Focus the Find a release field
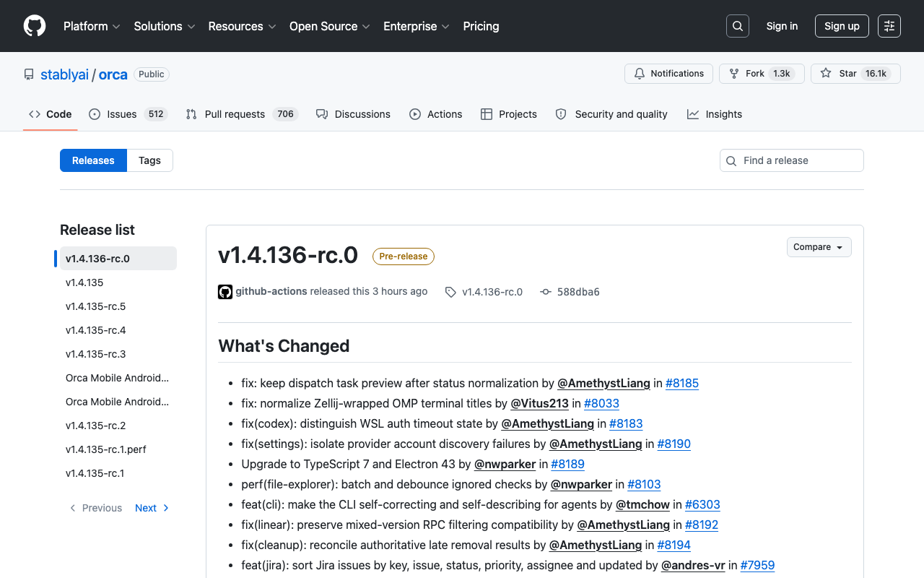Viewport: 924px width, 578px height. pyautogui.click(x=792, y=160)
